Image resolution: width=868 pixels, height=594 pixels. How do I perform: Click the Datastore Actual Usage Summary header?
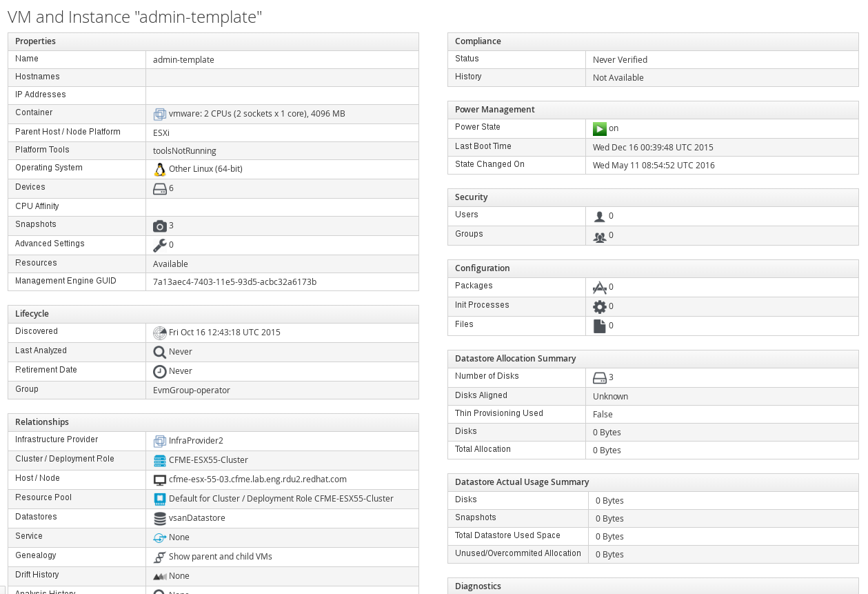[x=653, y=482]
